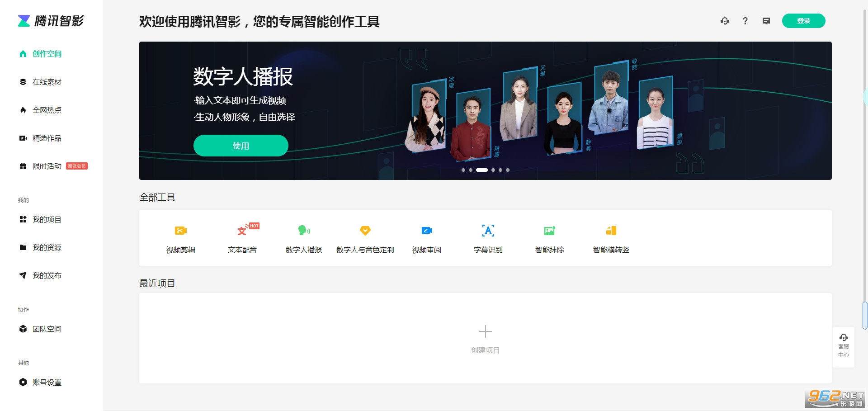Open the 视频剪辑 tool icon
868x411 pixels.
[x=181, y=231]
